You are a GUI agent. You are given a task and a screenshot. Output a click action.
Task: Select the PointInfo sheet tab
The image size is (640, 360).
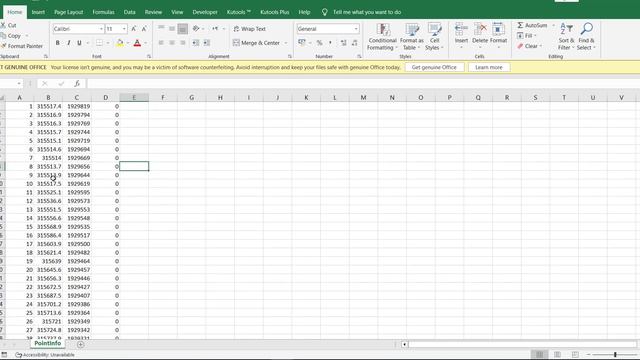48,344
